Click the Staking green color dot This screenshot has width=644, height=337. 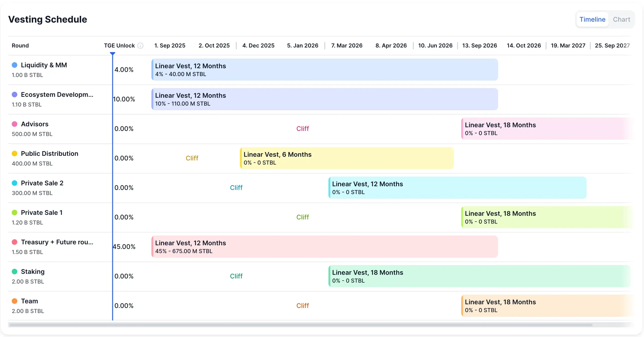(15, 272)
